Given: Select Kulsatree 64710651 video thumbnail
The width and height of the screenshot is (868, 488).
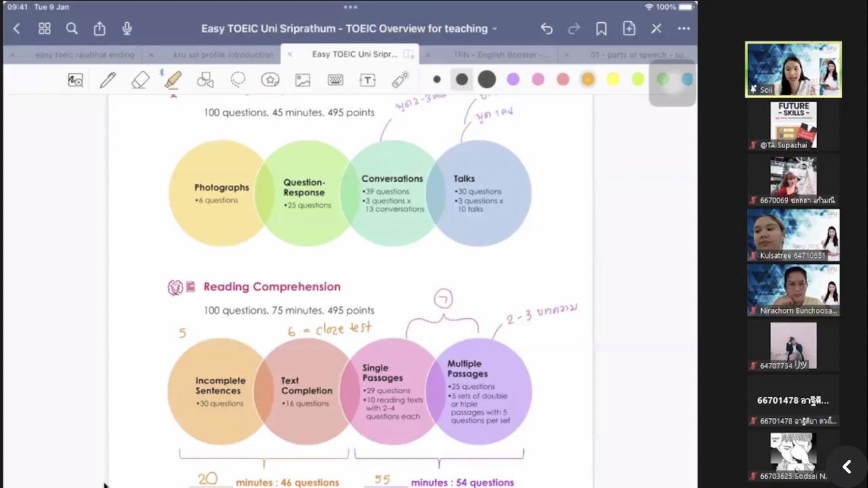Looking at the screenshot, I should pyautogui.click(x=793, y=235).
